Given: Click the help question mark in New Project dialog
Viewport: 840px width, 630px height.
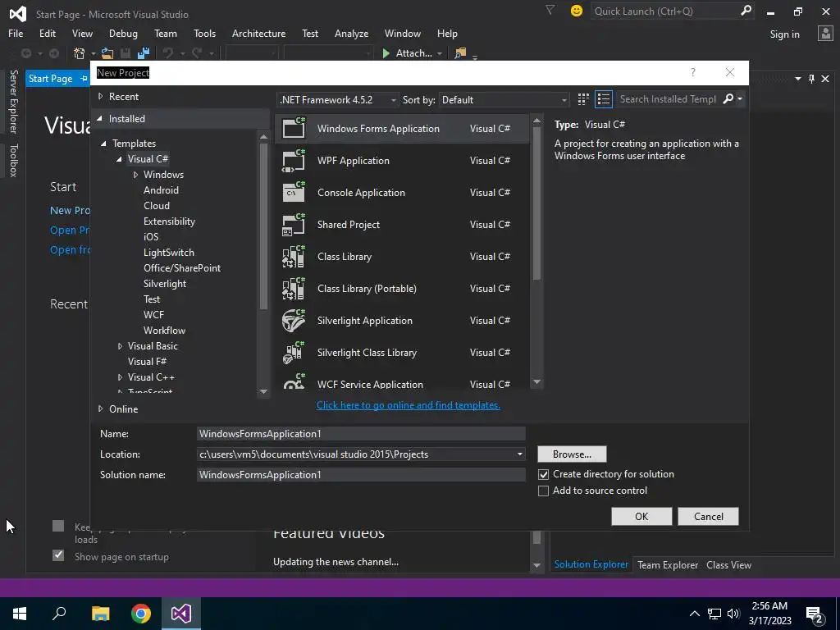Looking at the screenshot, I should [x=693, y=72].
